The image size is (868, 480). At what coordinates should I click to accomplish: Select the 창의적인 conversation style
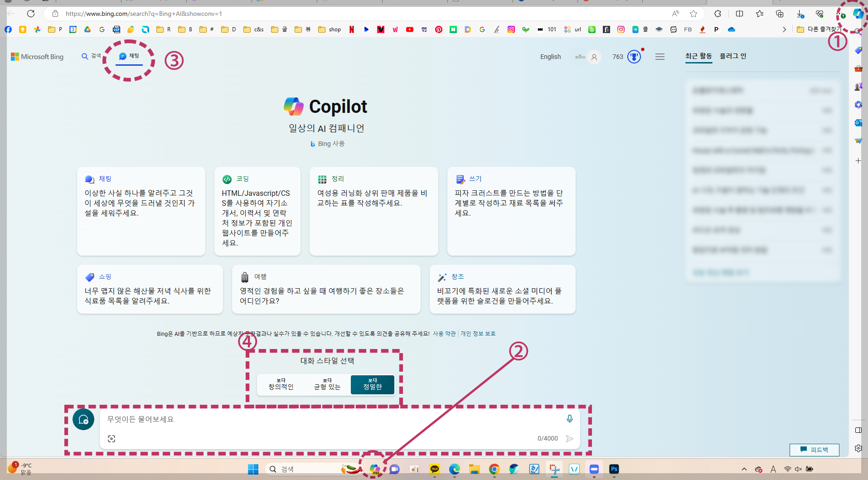point(281,384)
